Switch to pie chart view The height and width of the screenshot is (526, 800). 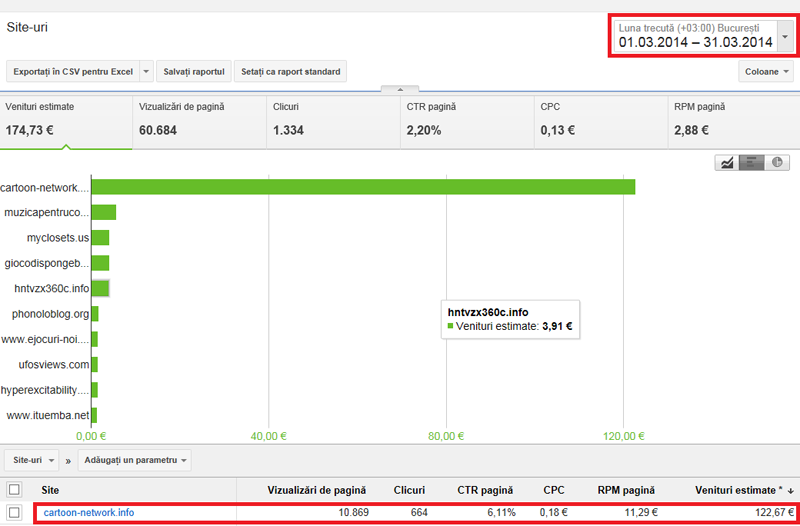[x=776, y=163]
